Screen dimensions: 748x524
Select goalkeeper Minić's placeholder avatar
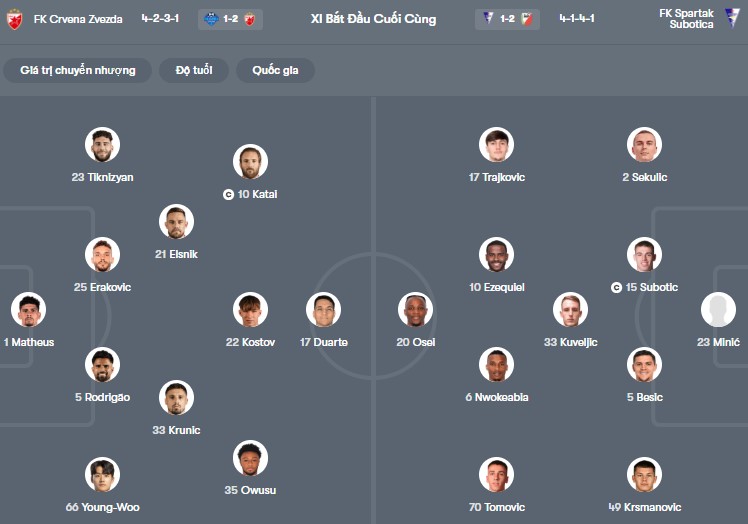click(x=718, y=310)
